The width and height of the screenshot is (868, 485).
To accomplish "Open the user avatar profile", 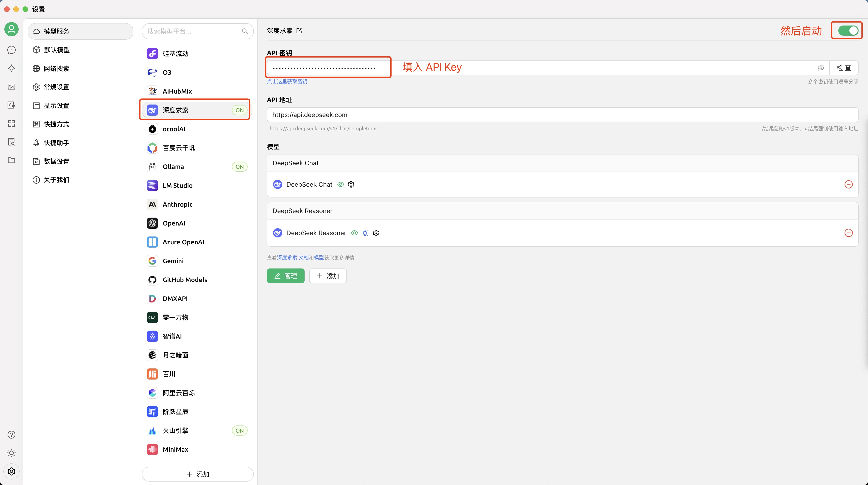I will point(11,29).
